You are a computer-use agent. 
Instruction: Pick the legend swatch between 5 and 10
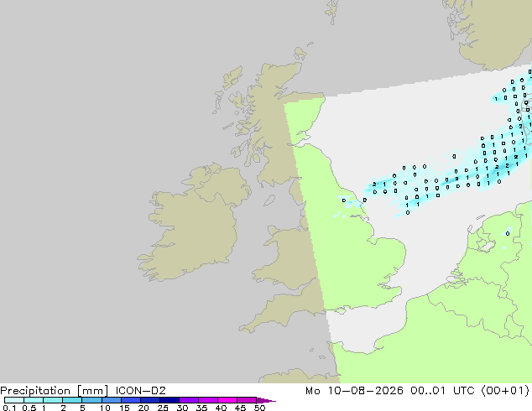pos(91,400)
